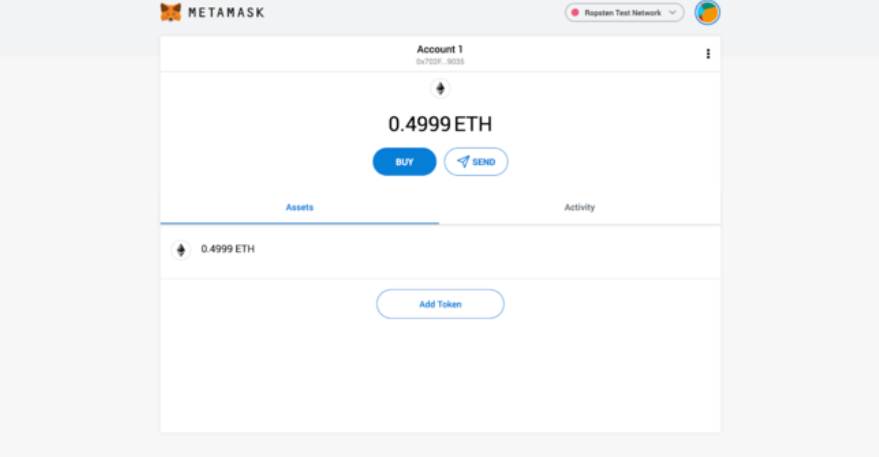The image size is (879, 457).
Task: Click the large 0.4999 ETH balance
Action: click(440, 125)
